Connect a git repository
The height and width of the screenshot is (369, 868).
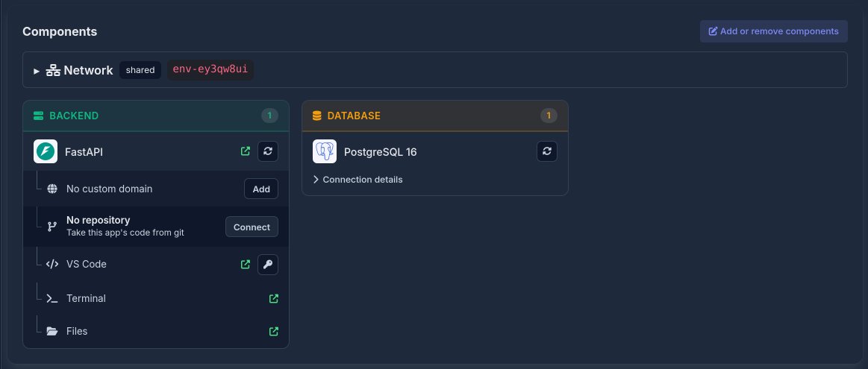tap(252, 227)
